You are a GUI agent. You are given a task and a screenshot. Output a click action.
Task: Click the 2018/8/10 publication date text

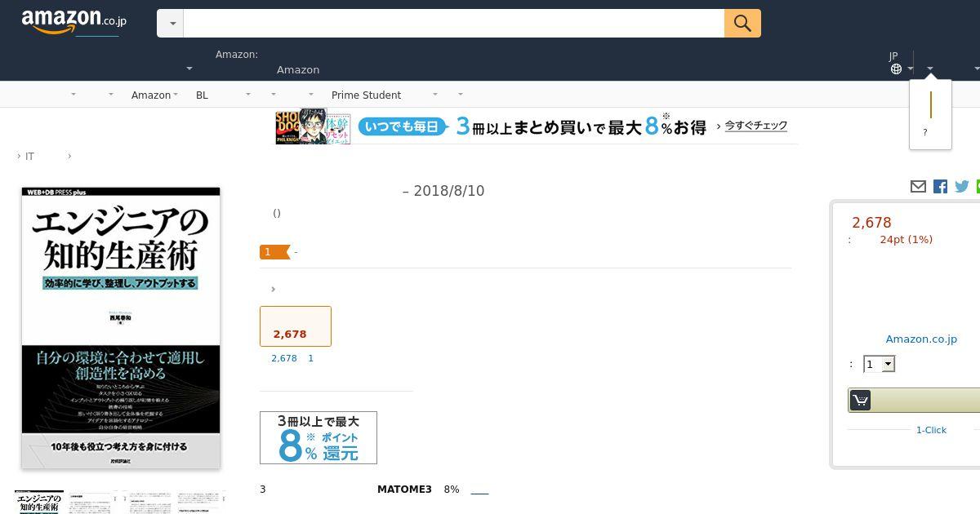point(449,191)
